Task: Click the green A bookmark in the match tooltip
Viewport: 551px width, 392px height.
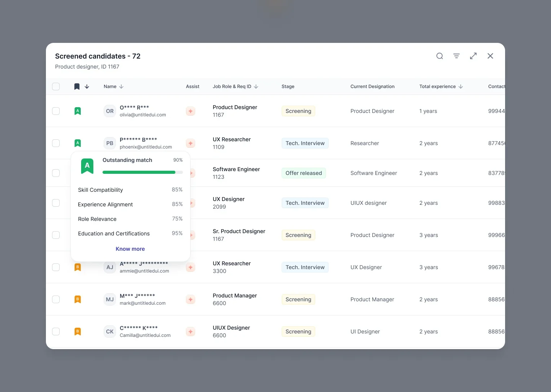Action: click(x=87, y=166)
